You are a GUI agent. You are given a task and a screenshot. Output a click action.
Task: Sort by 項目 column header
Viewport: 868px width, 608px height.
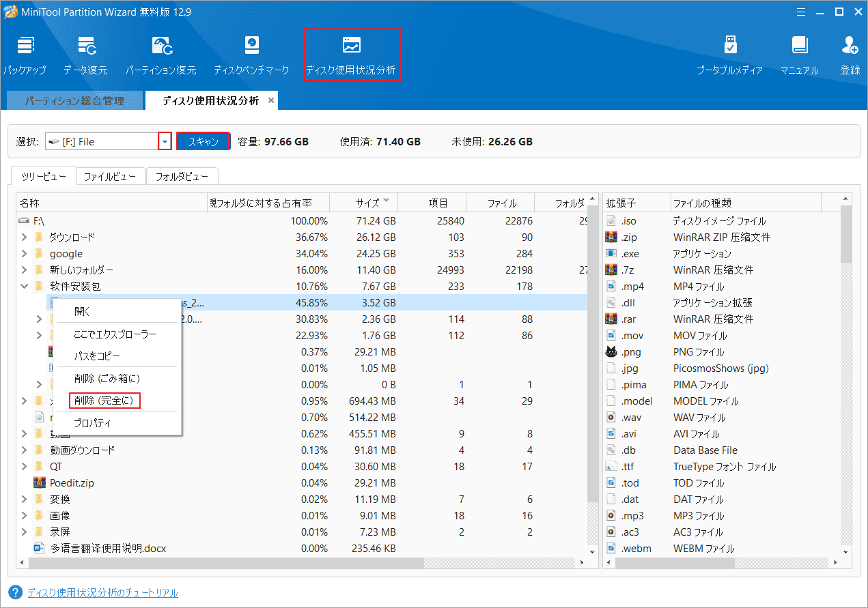(x=432, y=203)
